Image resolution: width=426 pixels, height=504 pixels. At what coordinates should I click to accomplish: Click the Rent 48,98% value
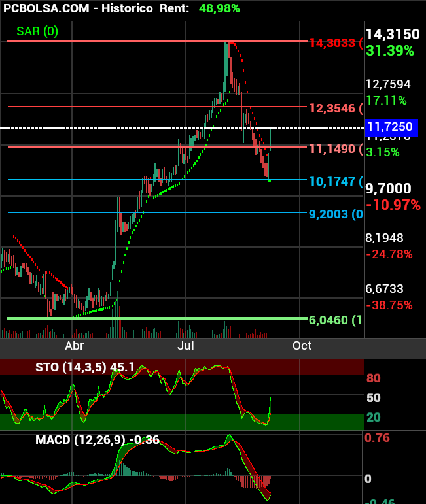(213, 8)
